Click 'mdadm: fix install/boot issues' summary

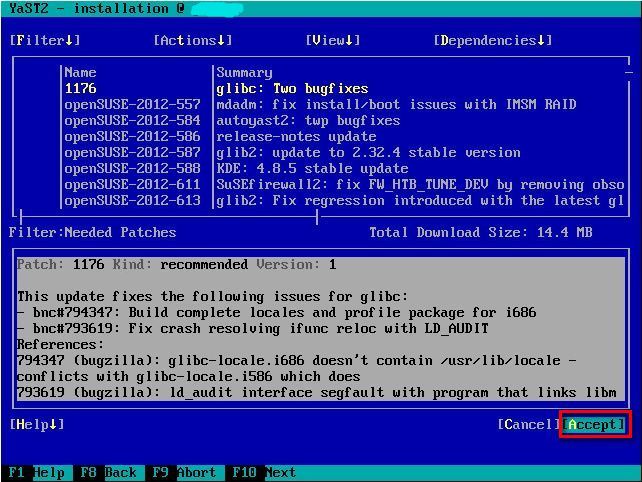[x=396, y=104]
